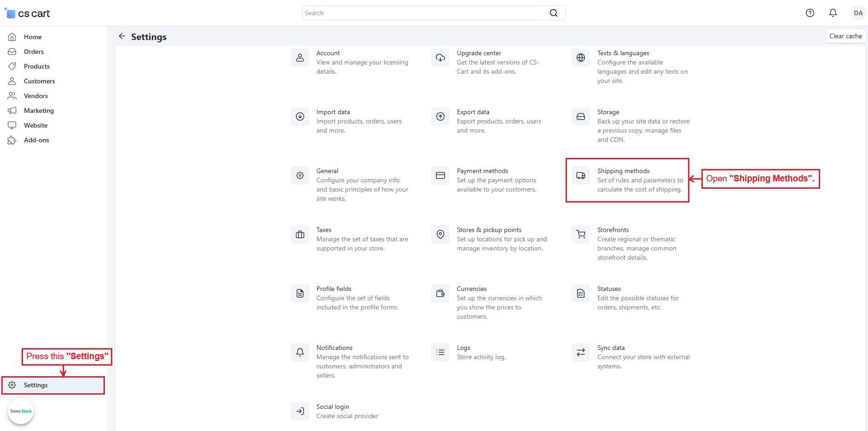Click the Payment methods card icon

(440, 175)
